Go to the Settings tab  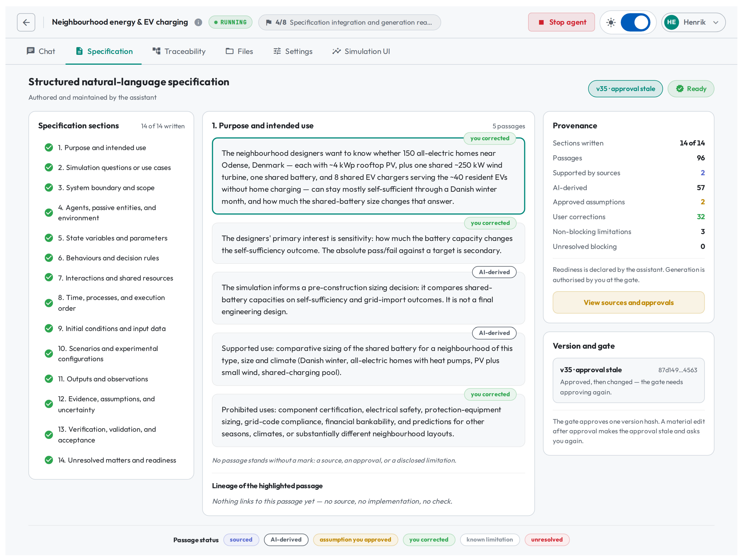pos(293,51)
